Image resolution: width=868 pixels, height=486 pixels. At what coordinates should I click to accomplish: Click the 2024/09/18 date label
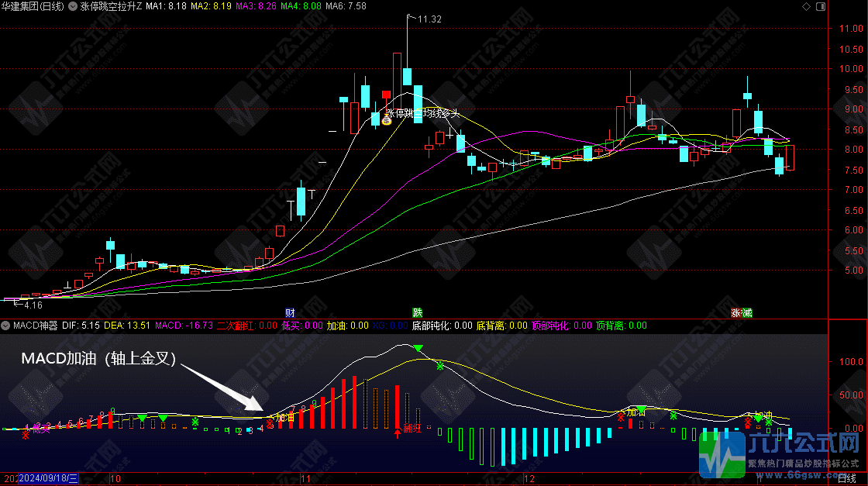pos(51,479)
